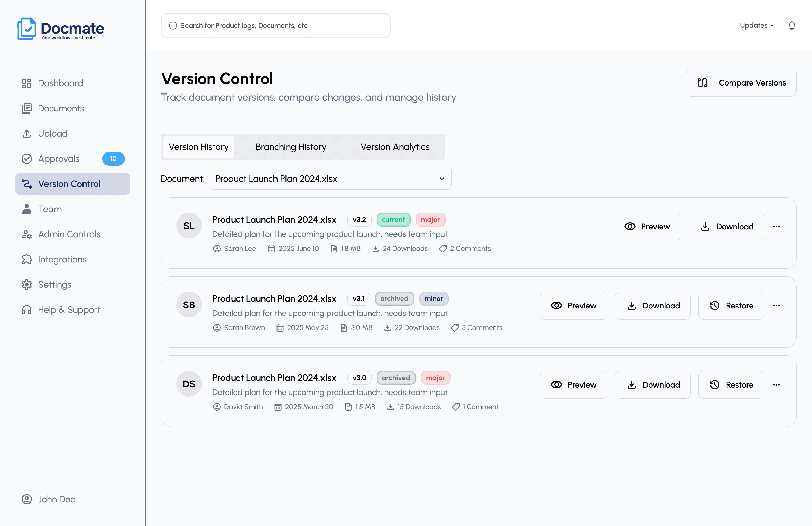Image resolution: width=812 pixels, height=526 pixels.
Task: Click 3 Comments on v3.1
Action: (x=477, y=328)
